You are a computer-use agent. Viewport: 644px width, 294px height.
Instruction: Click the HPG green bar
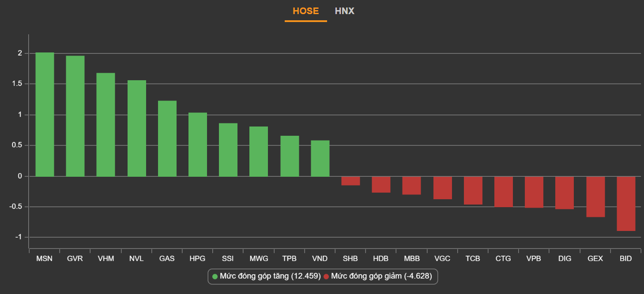coord(197,145)
